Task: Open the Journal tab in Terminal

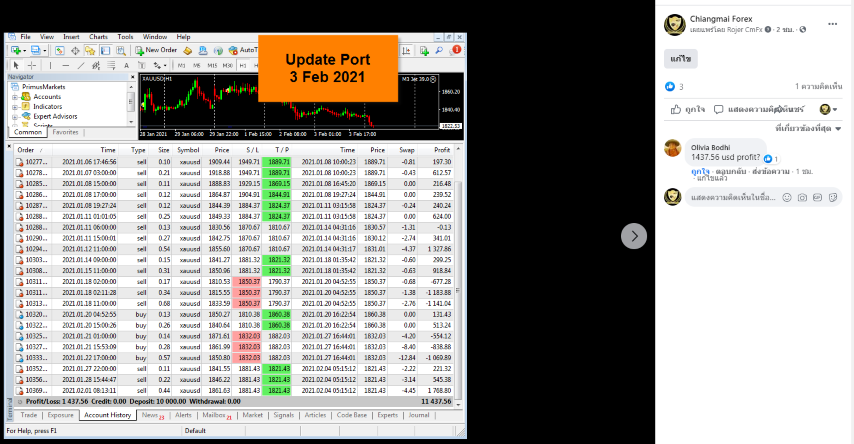Action: click(x=419, y=415)
